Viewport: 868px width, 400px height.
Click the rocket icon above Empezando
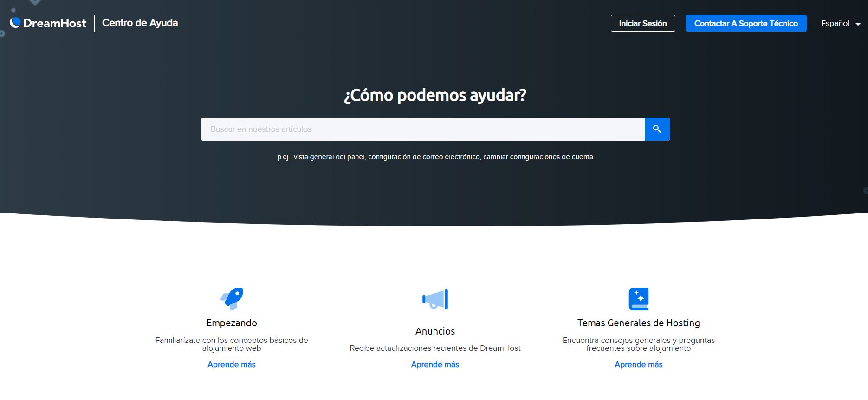click(x=232, y=298)
